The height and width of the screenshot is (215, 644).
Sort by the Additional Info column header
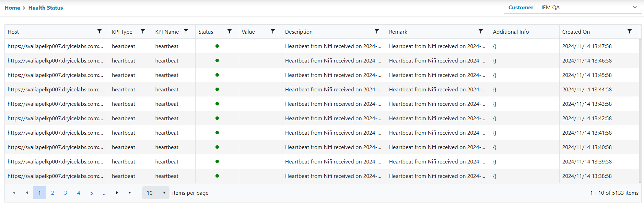[511, 32]
